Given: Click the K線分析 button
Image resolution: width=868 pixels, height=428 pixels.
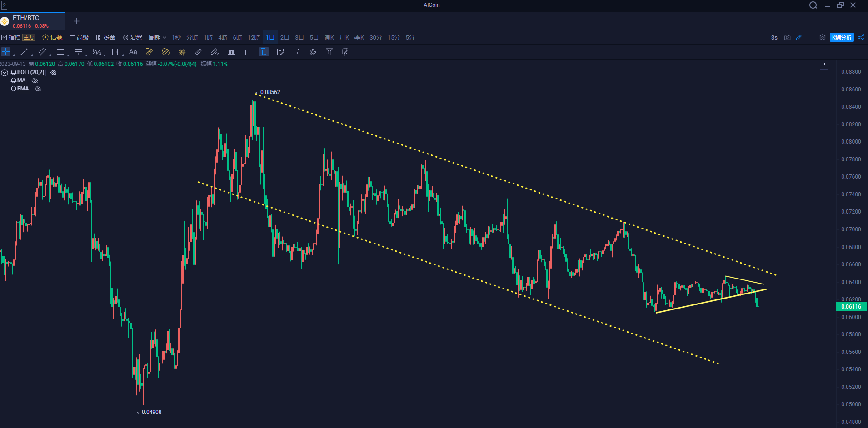Looking at the screenshot, I should tap(842, 37).
